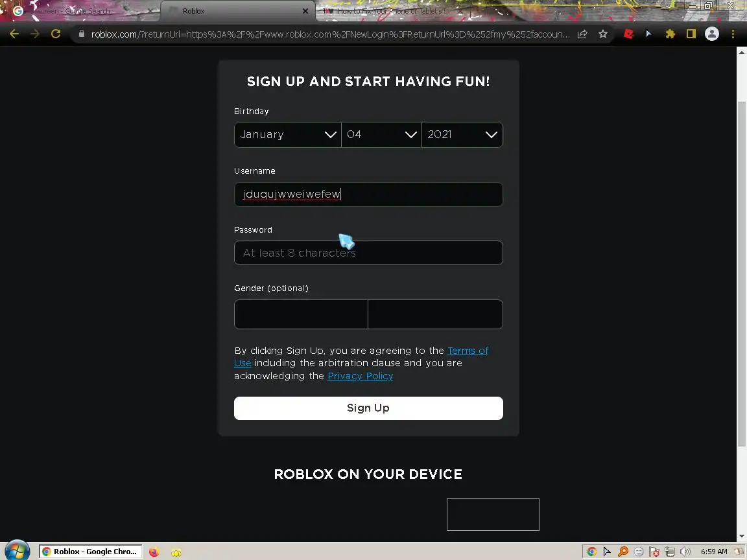Open the Action Center flag tray icon
Viewport: 747px width, 560px height.
[654, 552]
